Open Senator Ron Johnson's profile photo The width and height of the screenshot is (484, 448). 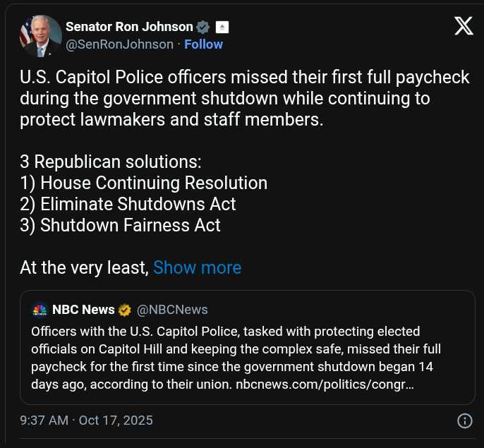[40, 36]
